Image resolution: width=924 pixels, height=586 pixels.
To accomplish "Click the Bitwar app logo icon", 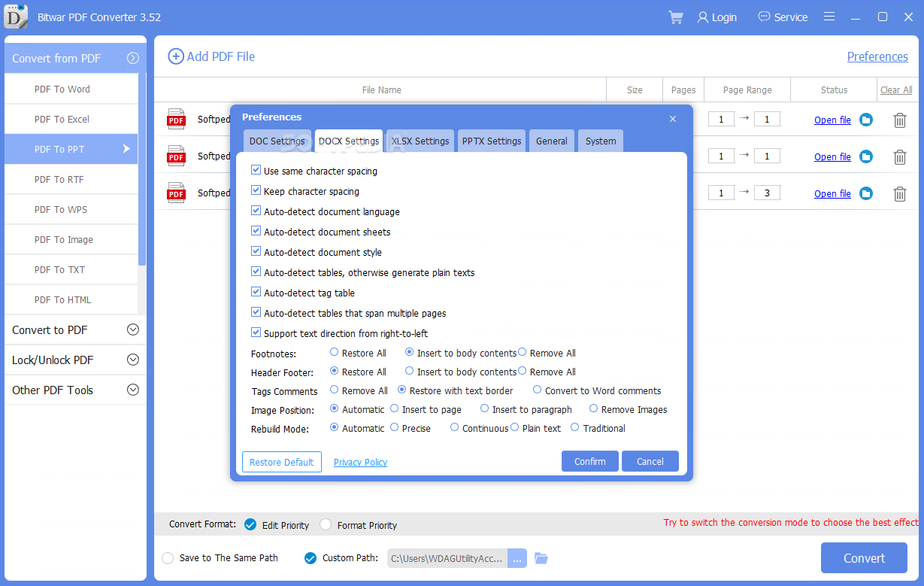I will tap(17, 17).
